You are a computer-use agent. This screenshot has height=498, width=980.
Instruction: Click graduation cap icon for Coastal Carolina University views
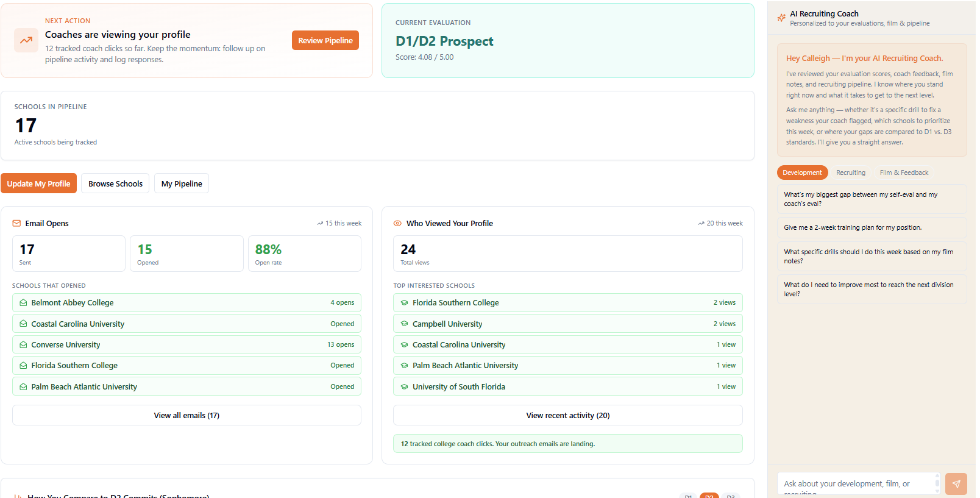pos(404,345)
